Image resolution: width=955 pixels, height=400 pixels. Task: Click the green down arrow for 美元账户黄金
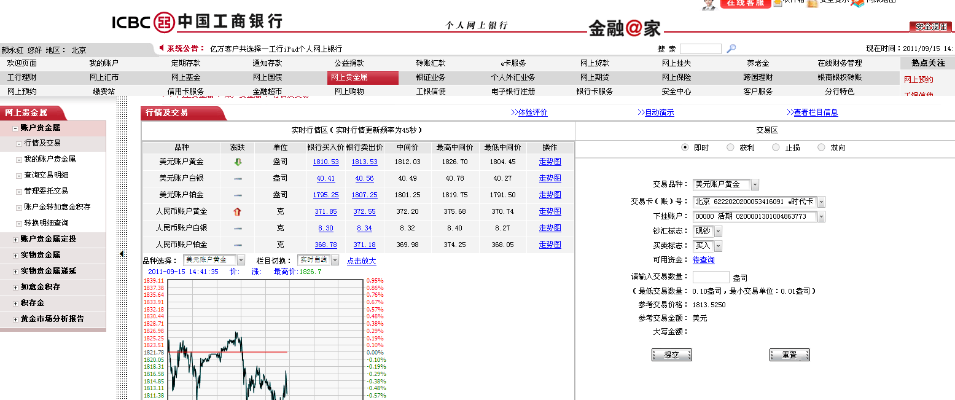pos(237,161)
